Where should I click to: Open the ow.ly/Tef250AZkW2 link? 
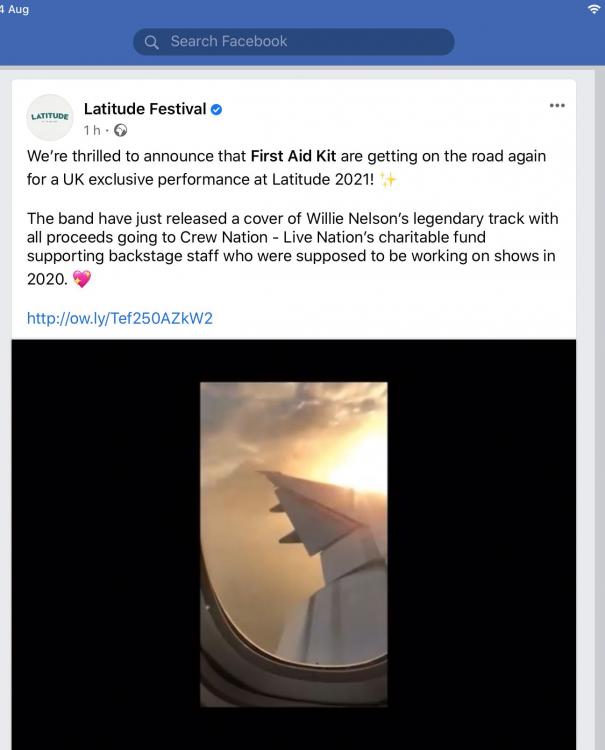tap(120, 318)
